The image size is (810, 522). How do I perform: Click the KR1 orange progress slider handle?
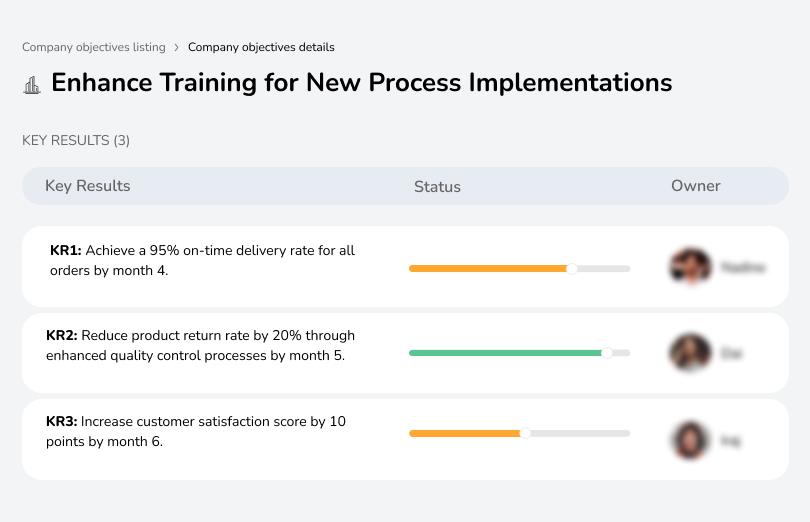coord(571,269)
